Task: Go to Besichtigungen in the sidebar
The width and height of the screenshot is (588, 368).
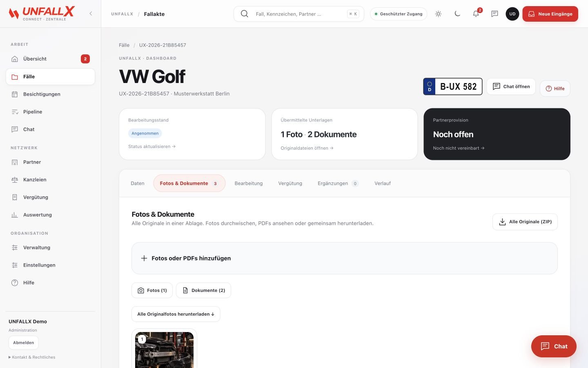Action: pyautogui.click(x=50, y=94)
